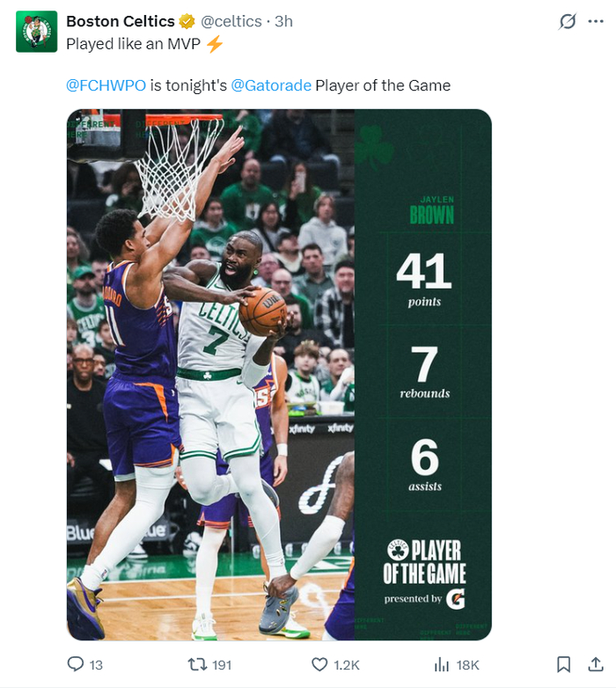Visit the @FCHWPO mention
This screenshot has height=688, width=616.
click(x=106, y=85)
